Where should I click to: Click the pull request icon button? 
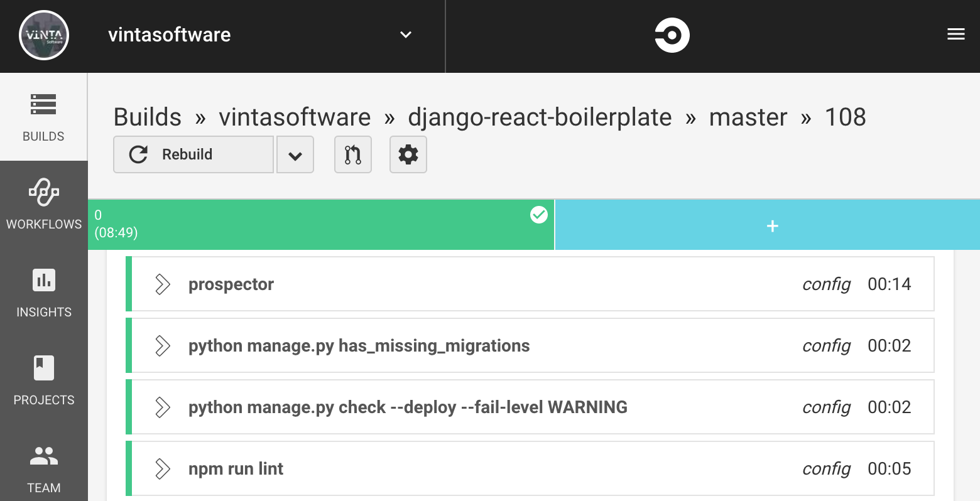353,154
